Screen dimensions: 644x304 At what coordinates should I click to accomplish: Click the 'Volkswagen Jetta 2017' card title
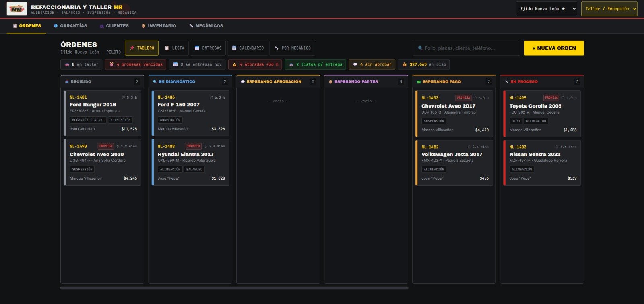pyautogui.click(x=452, y=154)
